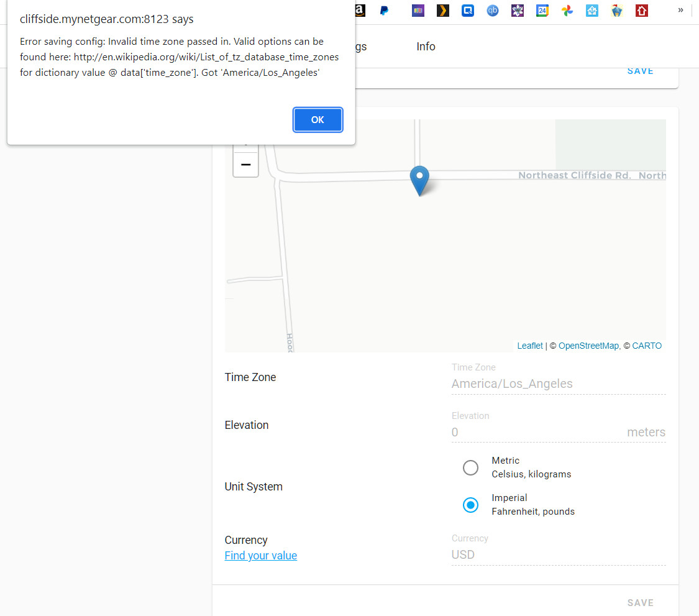Image resolution: width=699 pixels, height=616 pixels.
Task: Click the zoom out map control
Action: pyautogui.click(x=245, y=163)
